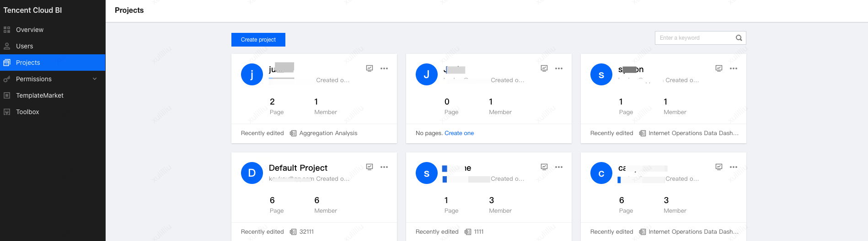Open ellipsis menu on bottom-right project card
Screen dimensions: 868x241
pyautogui.click(x=734, y=167)
